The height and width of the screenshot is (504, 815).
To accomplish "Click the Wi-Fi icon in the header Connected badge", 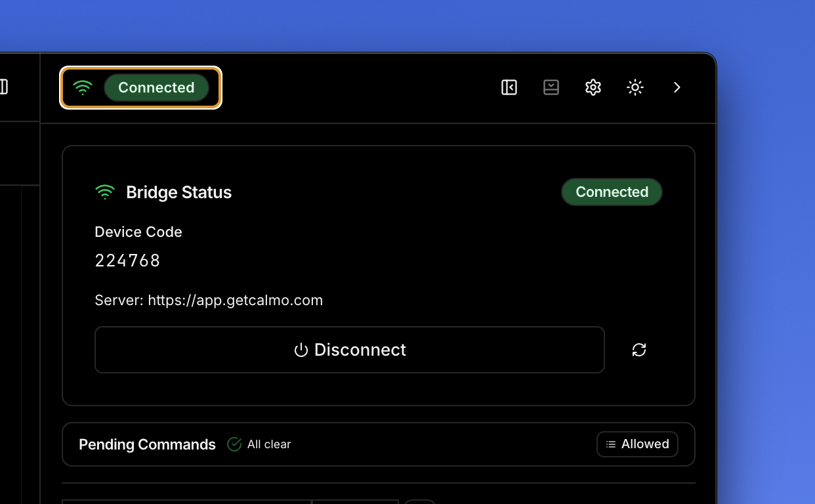I will click(x=82, y=87).
